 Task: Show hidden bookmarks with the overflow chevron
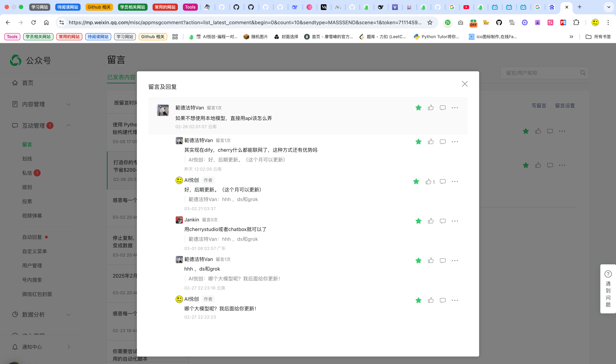571,37
